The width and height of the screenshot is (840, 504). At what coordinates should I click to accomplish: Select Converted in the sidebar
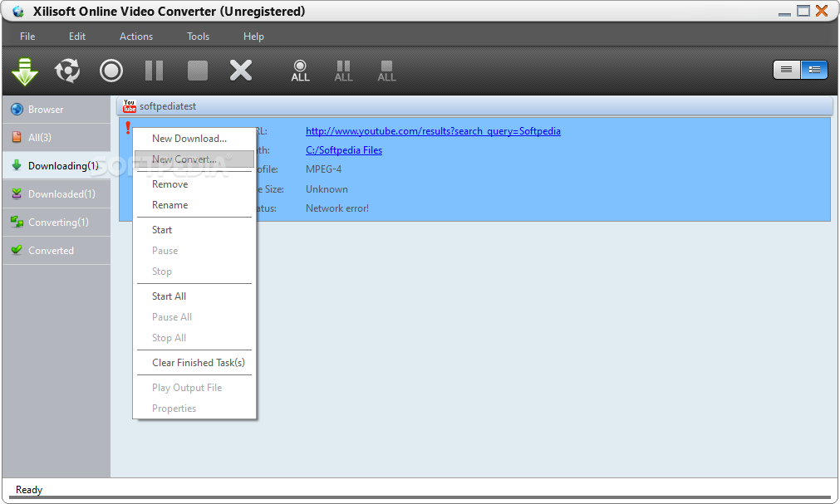56,251
